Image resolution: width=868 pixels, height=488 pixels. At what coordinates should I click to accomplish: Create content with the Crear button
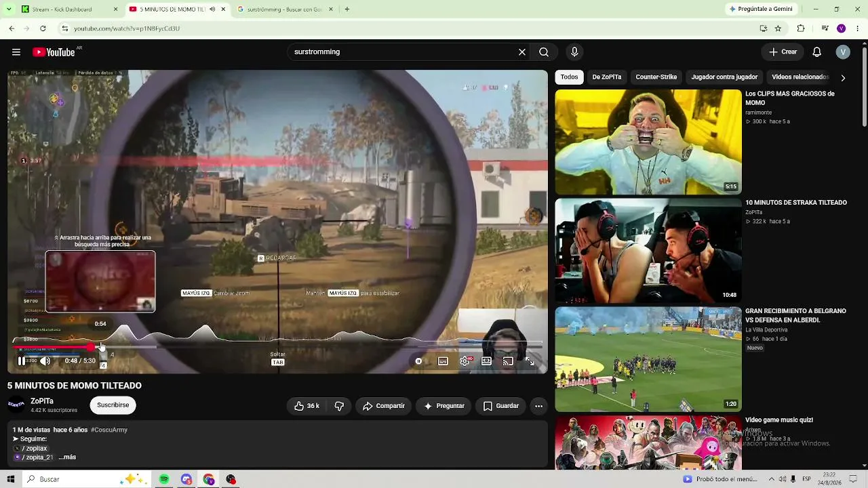coord(783,52)
